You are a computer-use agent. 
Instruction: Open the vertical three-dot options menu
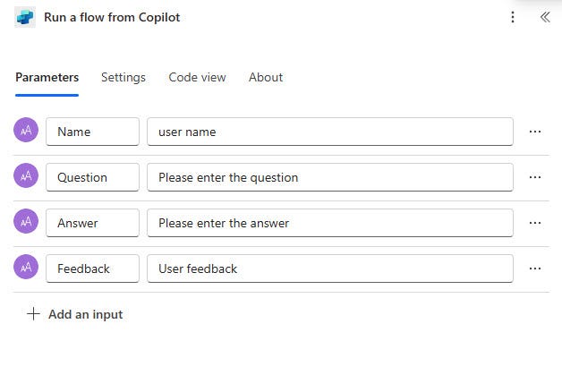(x=513, y=17)
